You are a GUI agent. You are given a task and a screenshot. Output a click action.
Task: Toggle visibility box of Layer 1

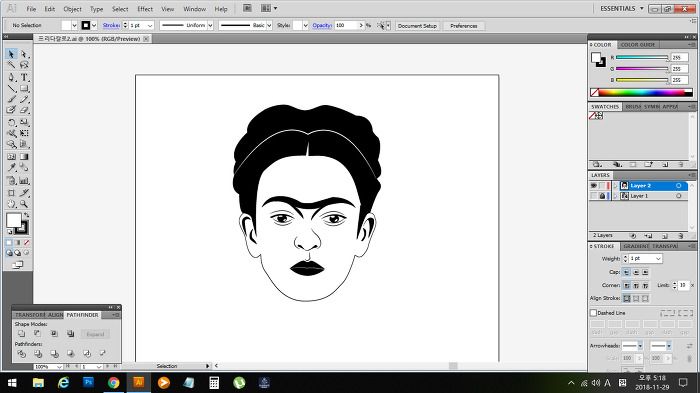click(x=593, y=196)
